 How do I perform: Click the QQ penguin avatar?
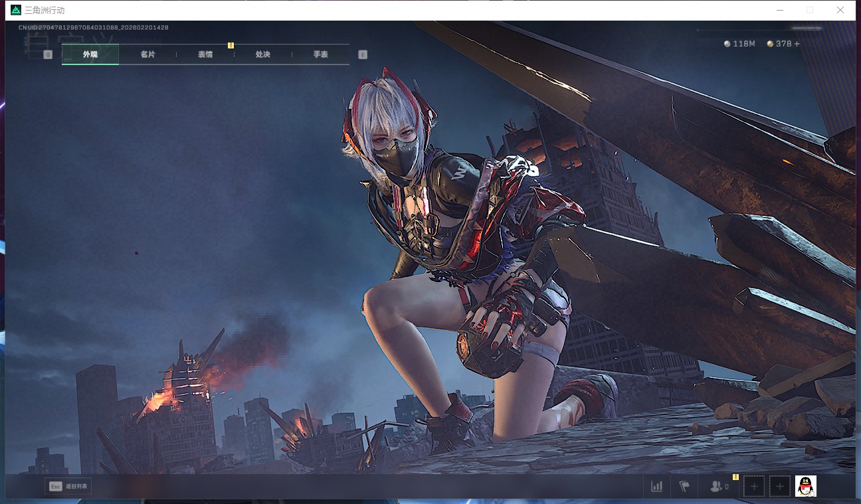tap(806, 486)
